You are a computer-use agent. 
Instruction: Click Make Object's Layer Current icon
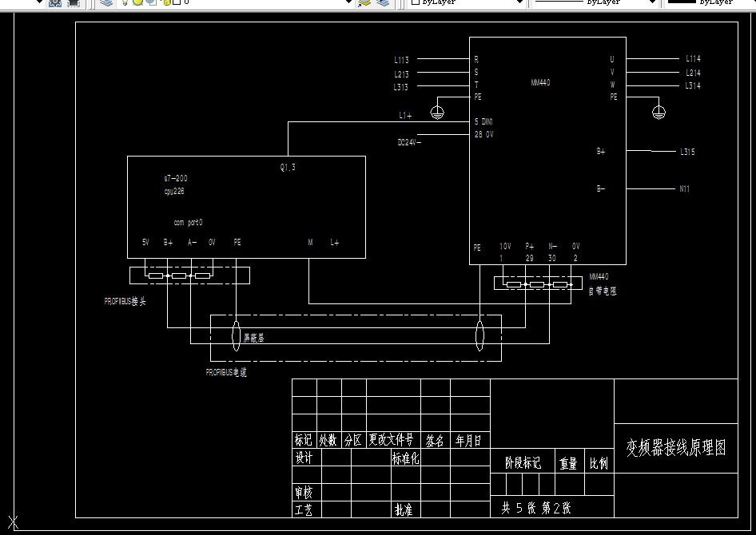pos(364,3)
